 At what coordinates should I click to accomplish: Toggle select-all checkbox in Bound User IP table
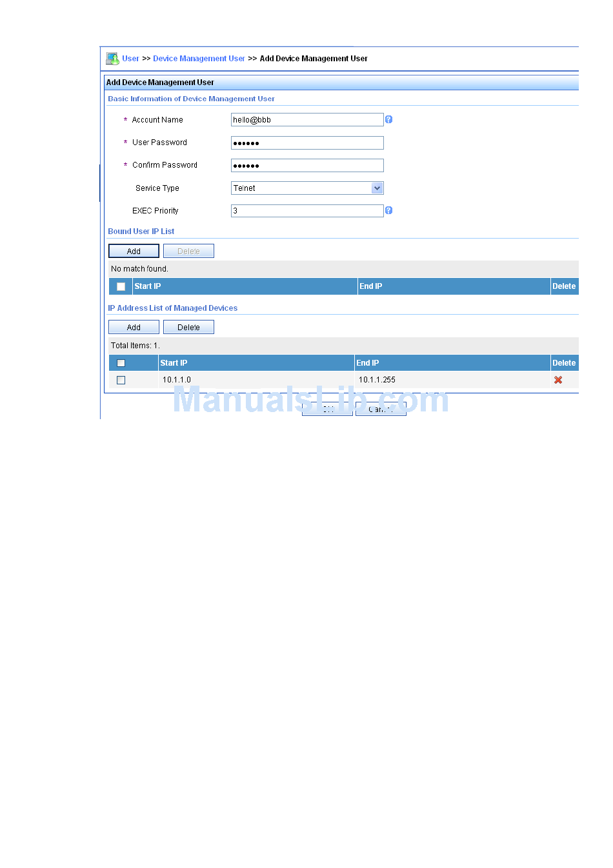(x=121, y=286)
